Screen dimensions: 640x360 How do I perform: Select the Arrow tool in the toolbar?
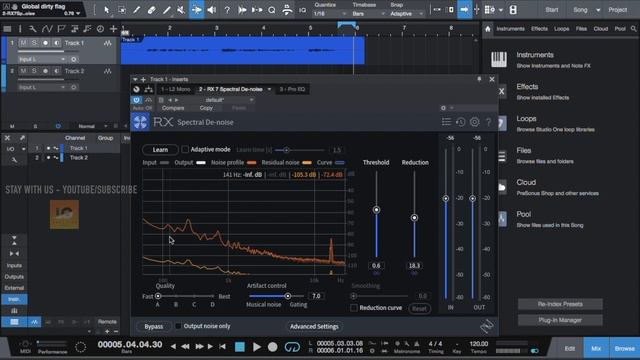tap(107, 10)
